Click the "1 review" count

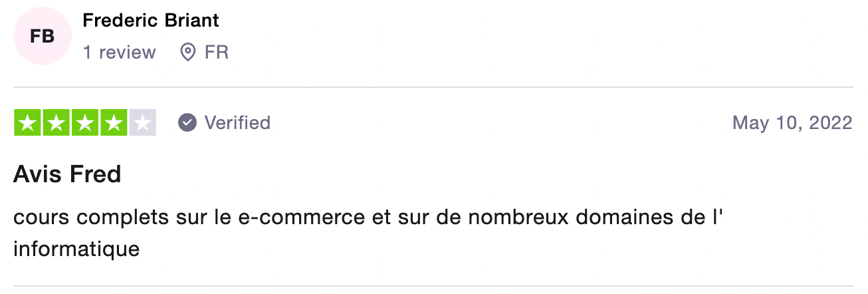120,53
